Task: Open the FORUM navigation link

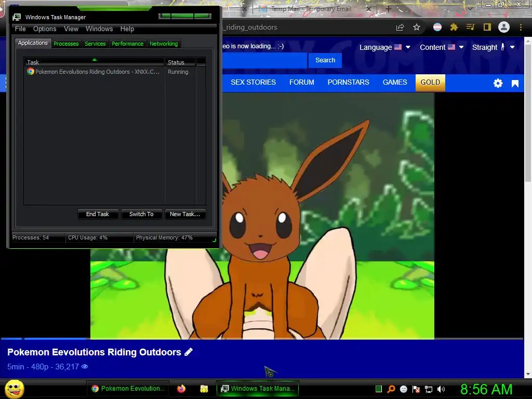Action: coord(302,83)
